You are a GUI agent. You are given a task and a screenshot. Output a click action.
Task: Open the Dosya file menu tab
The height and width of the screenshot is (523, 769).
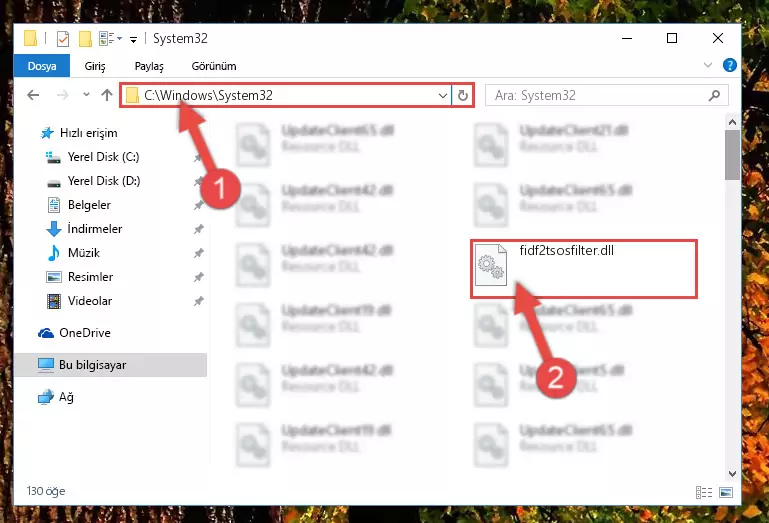pyautogui.click(x=42, y=66)
